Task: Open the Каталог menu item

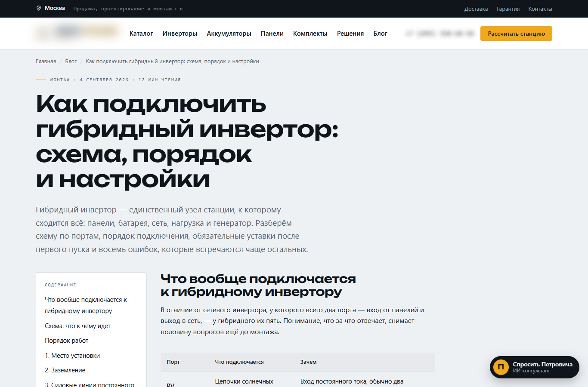Action: point(141,34)
